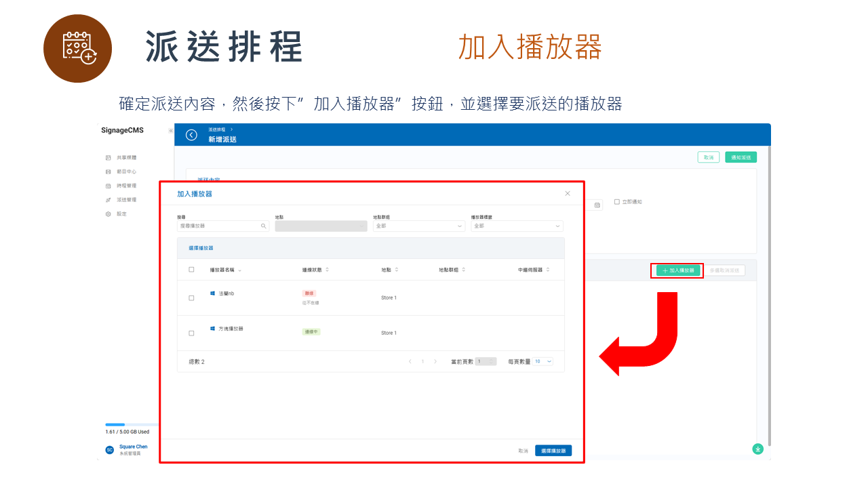Viewport: 868px width, 488px height.
Task: Click the Windows logo icon beside 法蘭nb
Action: [x=212, y=293]
